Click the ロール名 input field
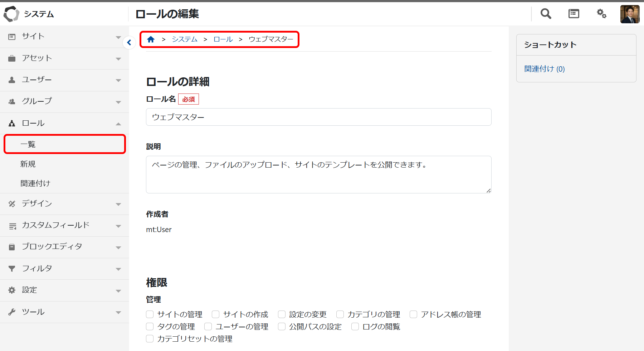This screenshot has height=351, width=644. [x=318, y=117]
